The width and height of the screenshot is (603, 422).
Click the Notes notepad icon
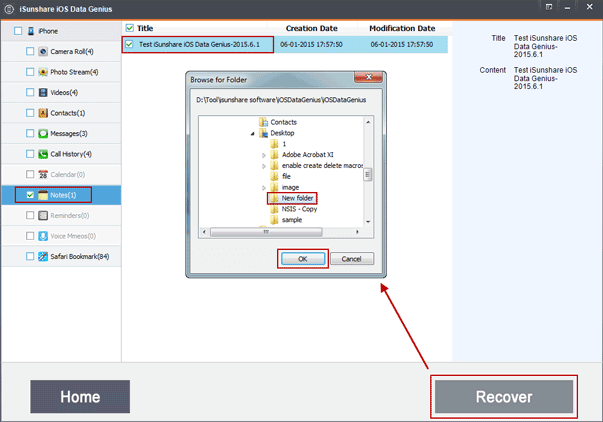(43, 195)
